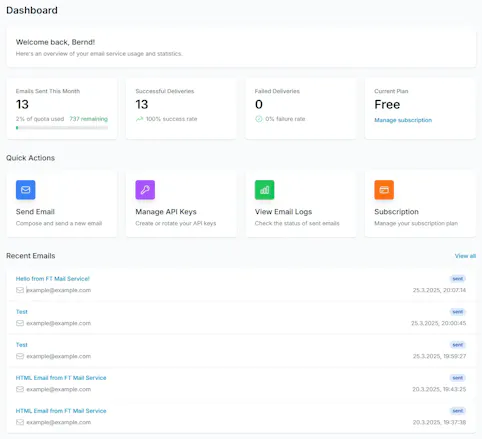Click 'Check the status of sent emails' description
This screenshot has width=482, height=439.
tap(297, 223)
